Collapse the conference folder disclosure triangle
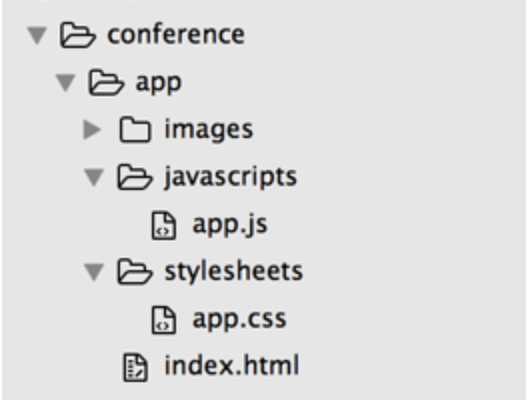This screenshot has height=400, width=528. [x=37, y=36]
